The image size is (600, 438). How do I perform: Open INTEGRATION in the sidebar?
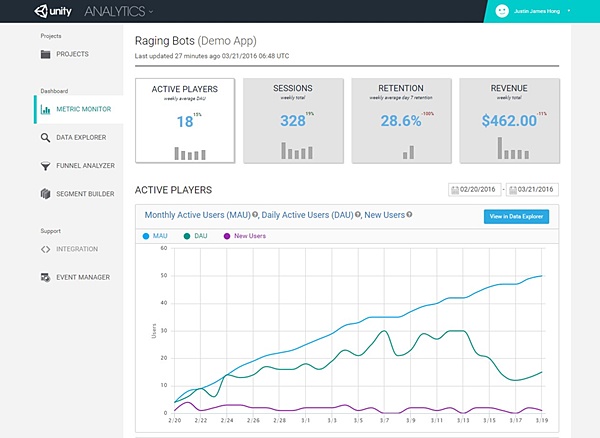point(77,249)
